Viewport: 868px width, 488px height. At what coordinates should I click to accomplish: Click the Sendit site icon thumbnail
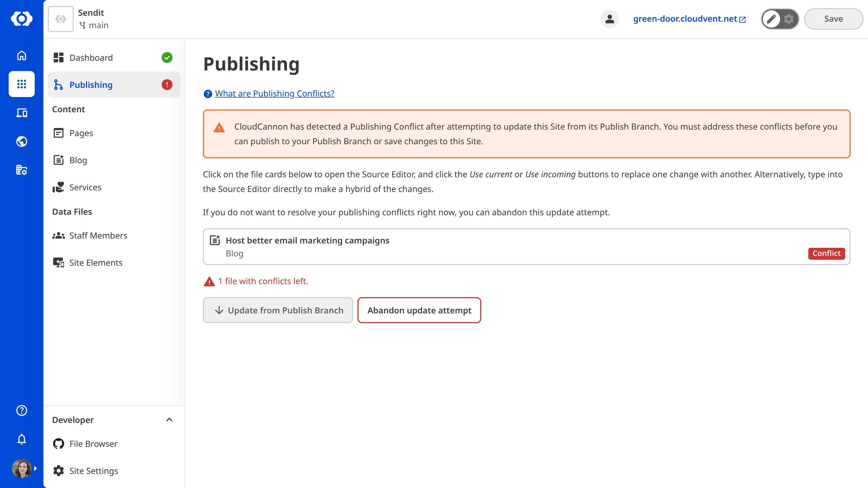click(61, 19)
